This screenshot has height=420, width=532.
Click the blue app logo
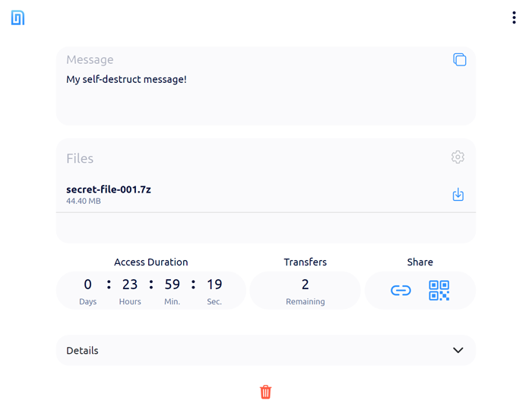point(17,17)
